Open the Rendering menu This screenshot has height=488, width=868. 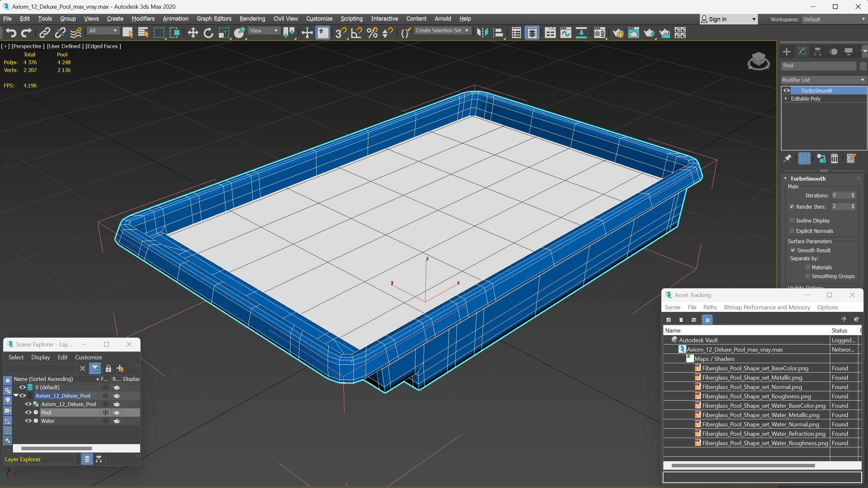(x=252, y=18)
